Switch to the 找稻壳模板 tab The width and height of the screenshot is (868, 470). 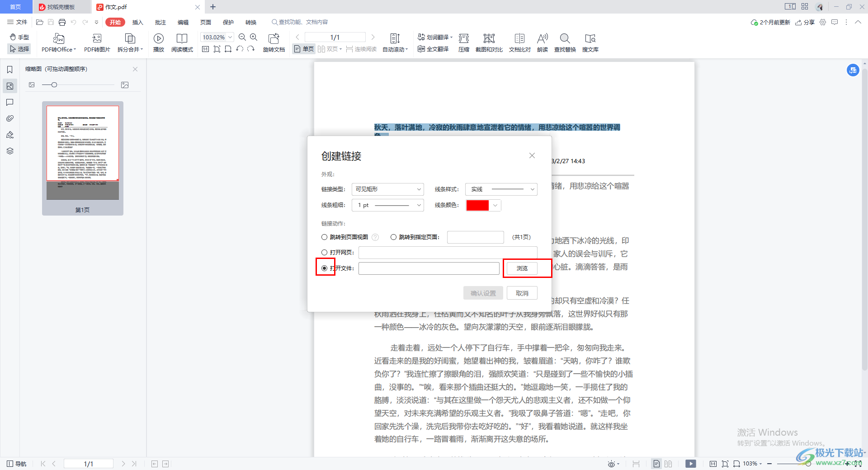tap(61, 7)
